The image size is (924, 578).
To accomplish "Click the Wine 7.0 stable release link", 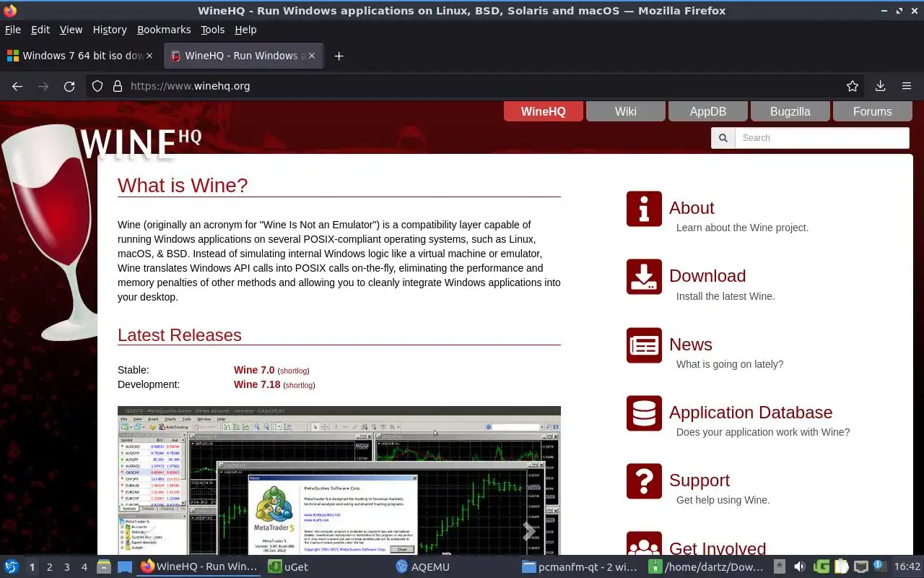I will [x=254, y=370].
